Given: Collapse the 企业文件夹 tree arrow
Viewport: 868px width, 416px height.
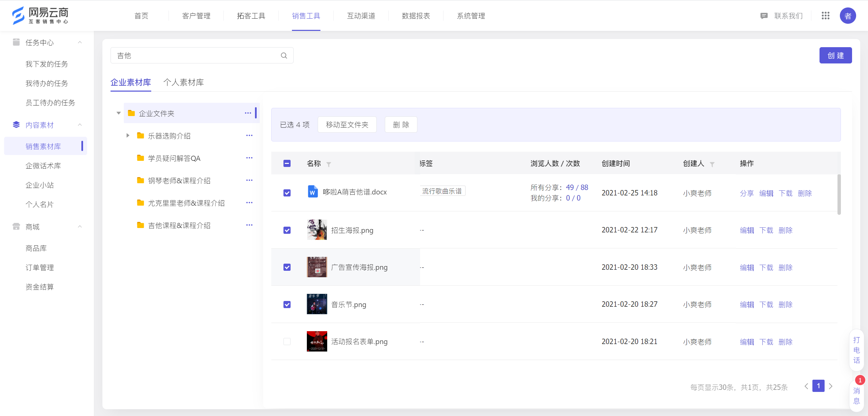Looking at the screenshot, I should tap(119, 113).
